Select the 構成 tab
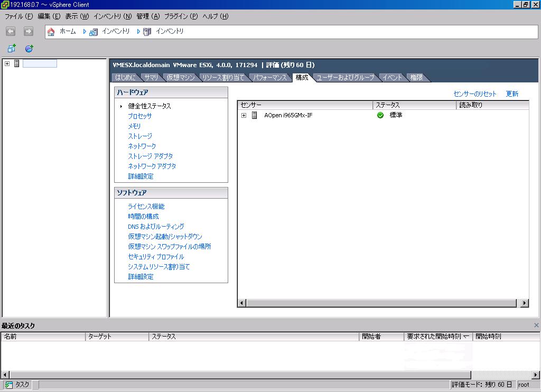The image size is (541, 392). pyautogui.click(x=302, y=78)
